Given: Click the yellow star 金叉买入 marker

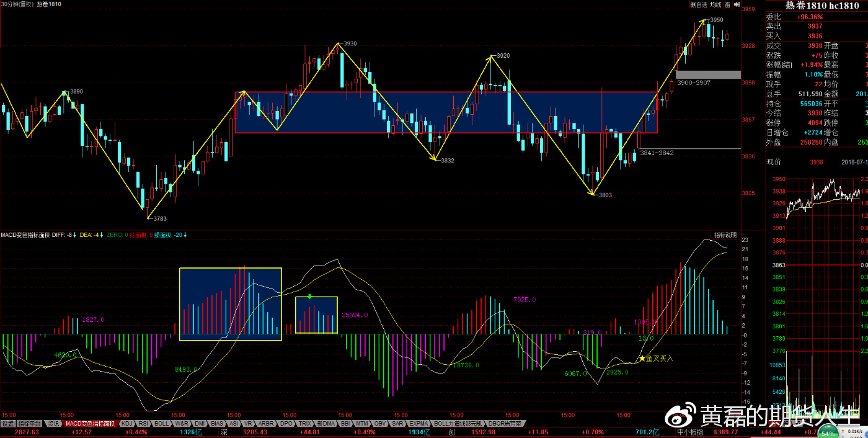Looking at the screenshot, I should [x=642, y=359].
